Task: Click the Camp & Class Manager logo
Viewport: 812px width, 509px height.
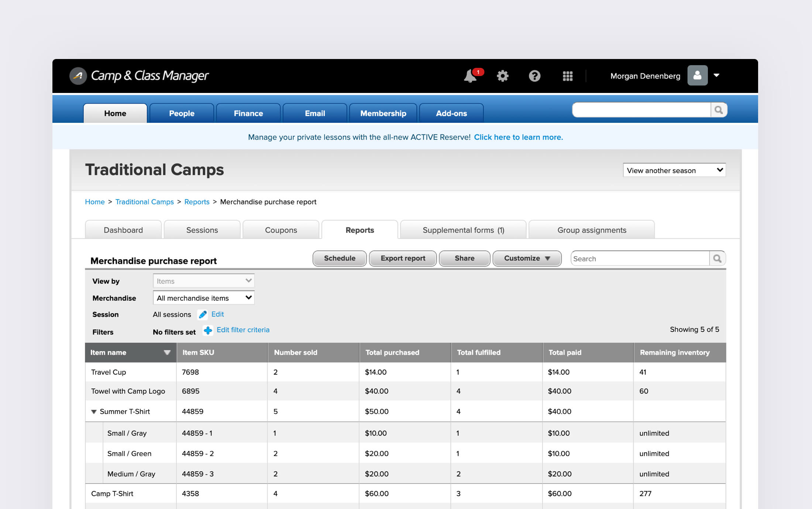Action: tap(140, 76)
